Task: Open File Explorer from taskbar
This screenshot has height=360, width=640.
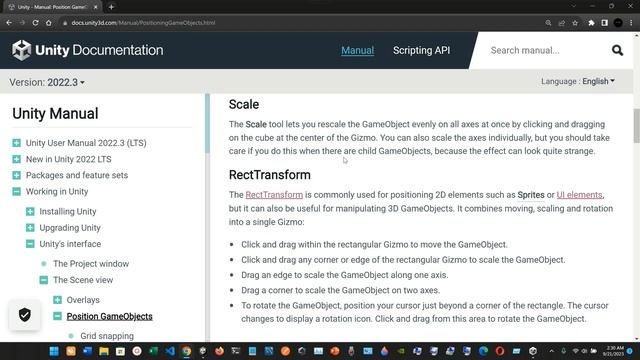Action: [x=104, y=351]
